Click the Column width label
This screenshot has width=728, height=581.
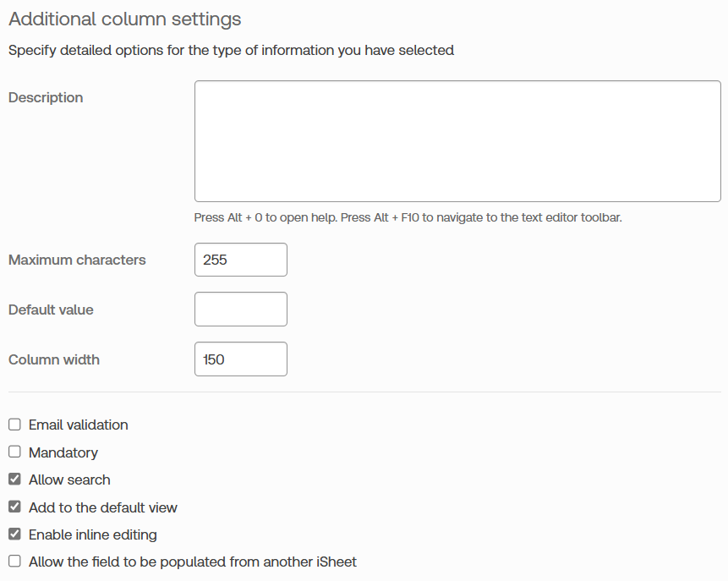(x=54, y=359)
